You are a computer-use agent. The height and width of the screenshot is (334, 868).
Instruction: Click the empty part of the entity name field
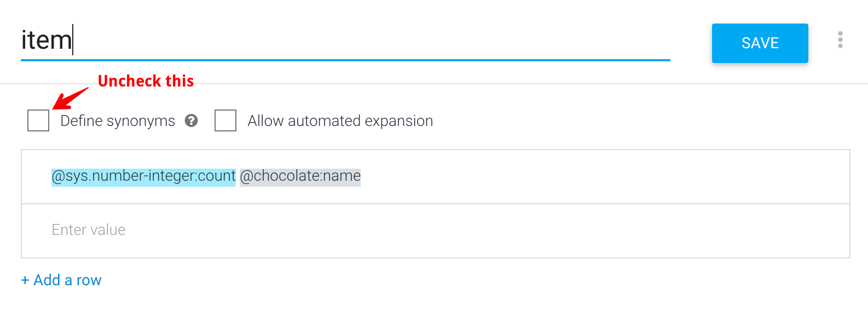372,41
